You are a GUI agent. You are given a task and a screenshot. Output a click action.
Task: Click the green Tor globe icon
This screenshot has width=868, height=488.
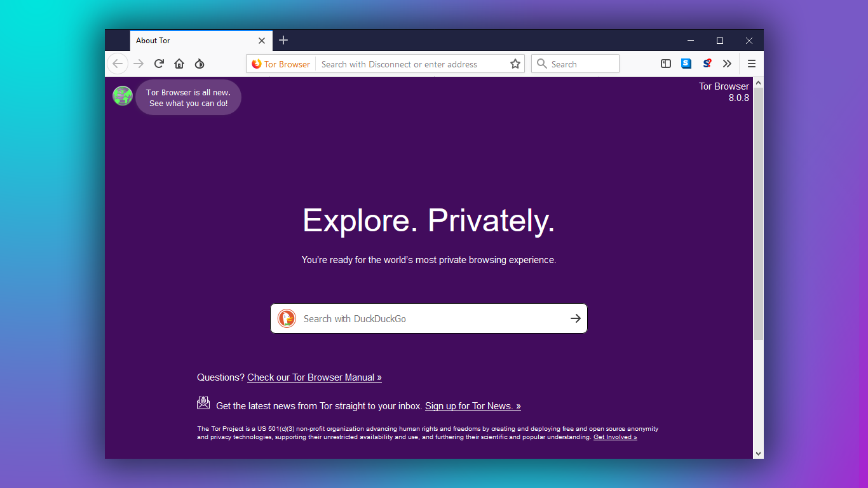pyautogui.click(x=123, y=96)
